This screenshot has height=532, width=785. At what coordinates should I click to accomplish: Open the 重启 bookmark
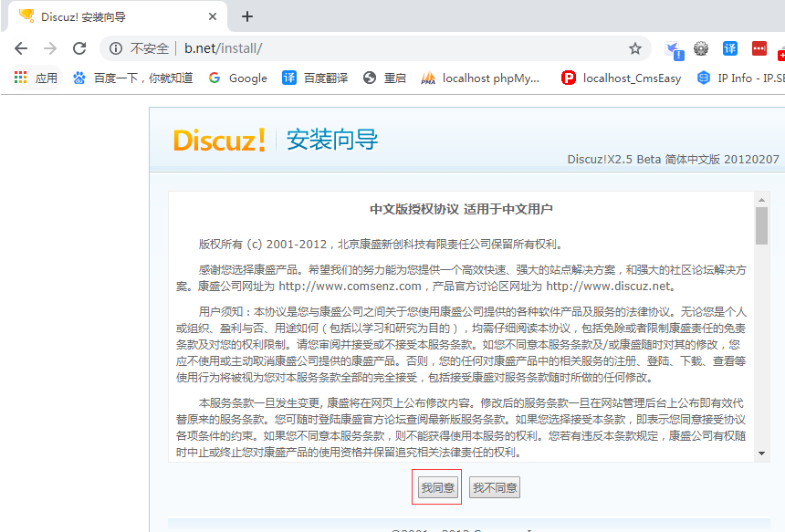(x=384, y=78)
